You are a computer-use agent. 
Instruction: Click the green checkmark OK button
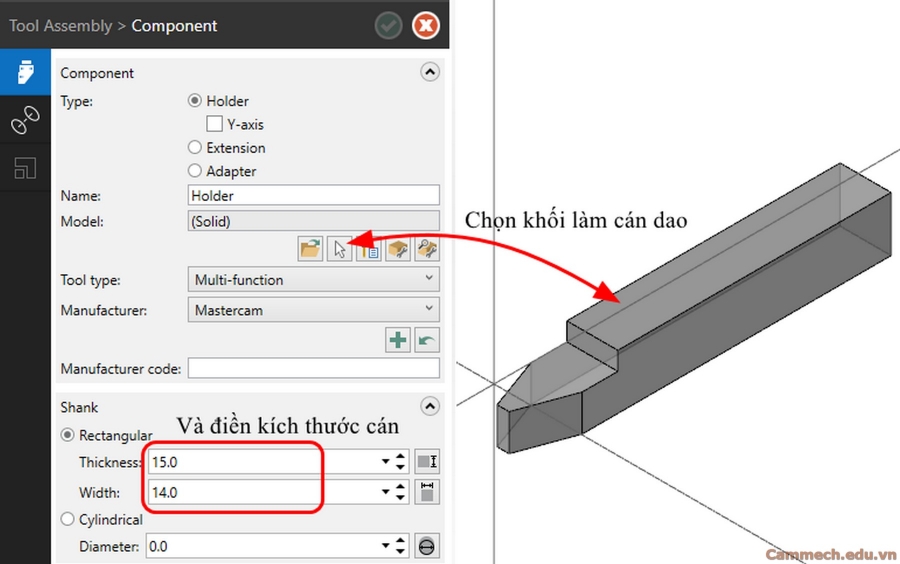pos(389,26)
